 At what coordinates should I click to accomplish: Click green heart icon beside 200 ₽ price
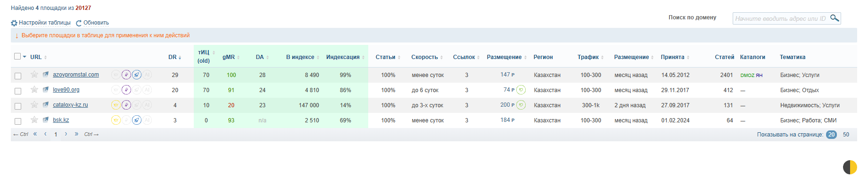point(521,105)
